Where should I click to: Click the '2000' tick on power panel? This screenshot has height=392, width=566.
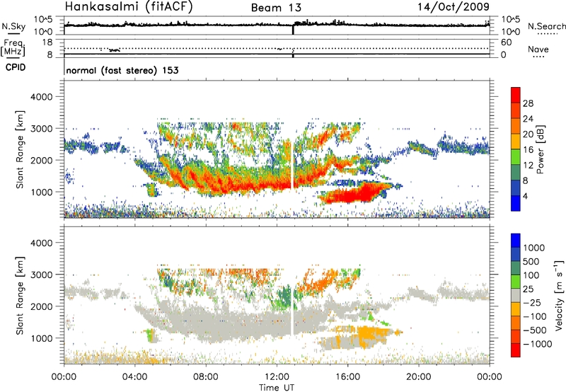pos(41,160)
